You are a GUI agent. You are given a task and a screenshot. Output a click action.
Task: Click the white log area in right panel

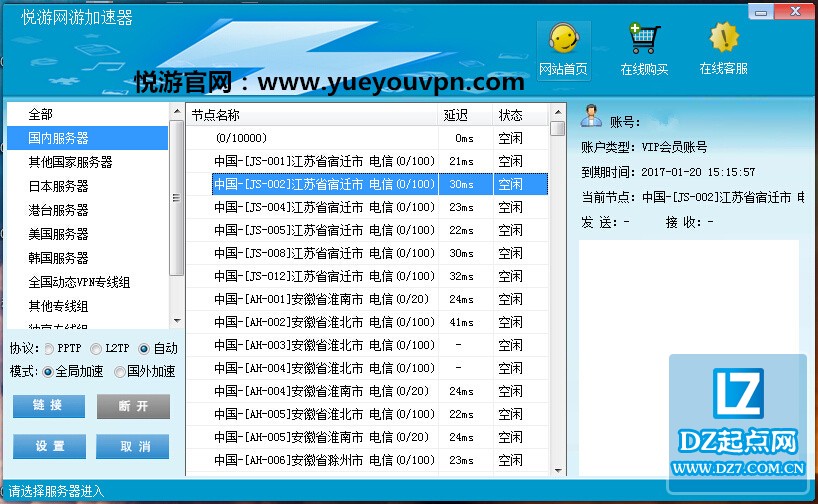(x=689, y=357)
